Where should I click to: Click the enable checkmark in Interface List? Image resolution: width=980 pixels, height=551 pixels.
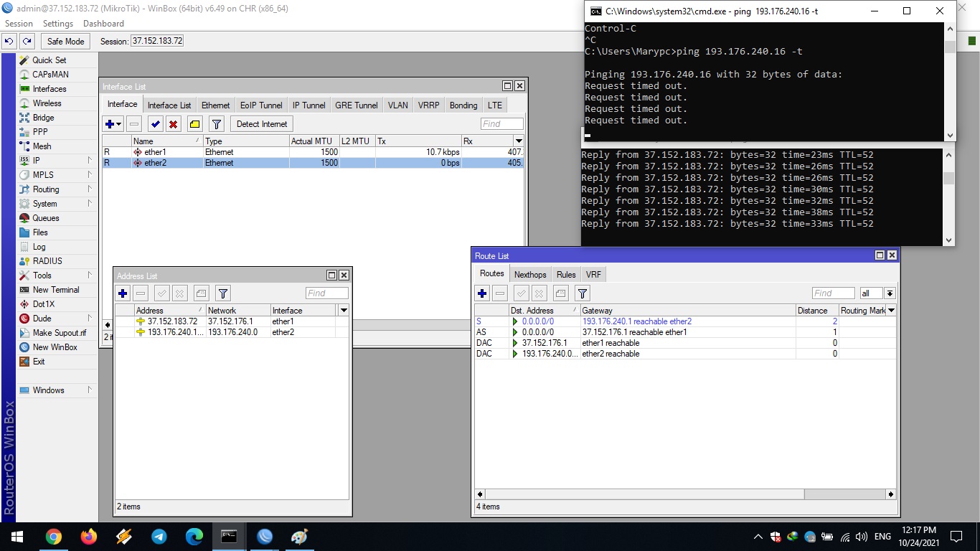155,124
